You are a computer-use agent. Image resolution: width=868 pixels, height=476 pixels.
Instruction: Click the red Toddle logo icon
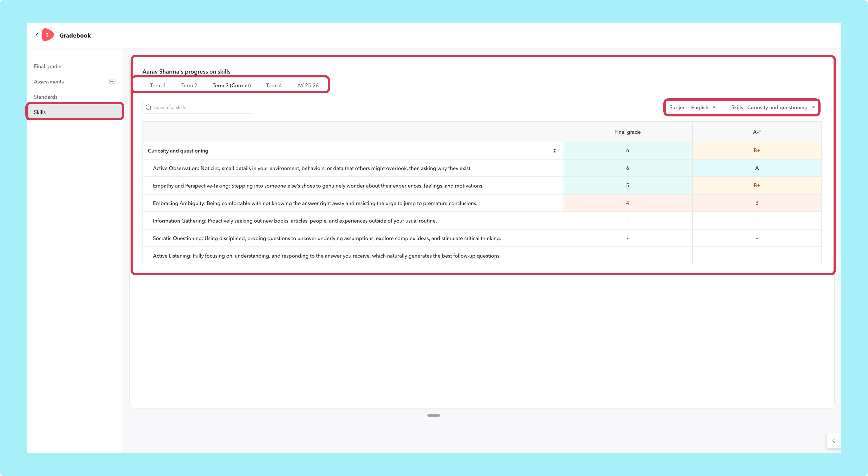pos(47,35)
